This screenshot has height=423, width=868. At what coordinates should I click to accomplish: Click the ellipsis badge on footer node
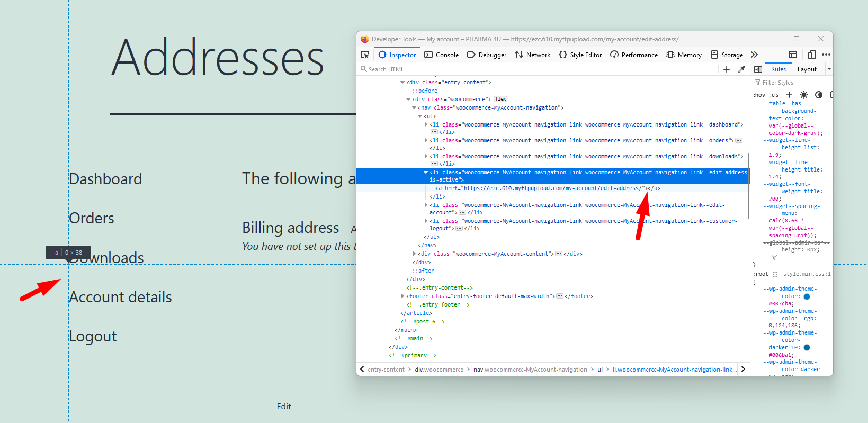(560, 296)
